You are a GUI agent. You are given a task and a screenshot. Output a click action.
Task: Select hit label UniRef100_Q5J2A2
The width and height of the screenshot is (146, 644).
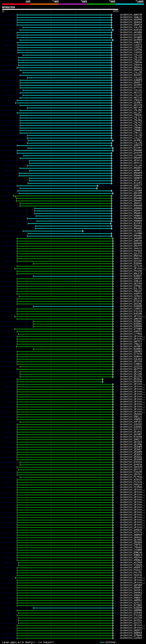(131, 372)
